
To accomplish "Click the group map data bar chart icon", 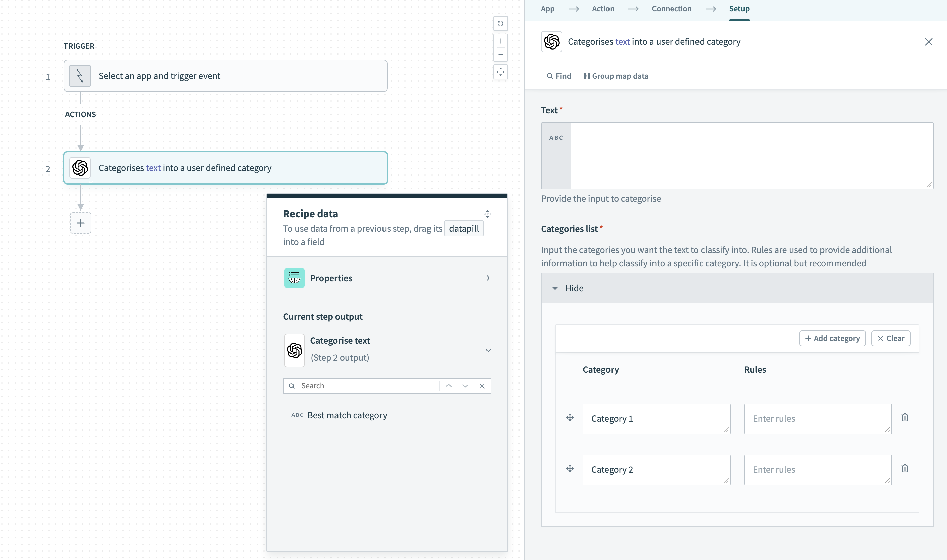I will click(x=585, y=75).
